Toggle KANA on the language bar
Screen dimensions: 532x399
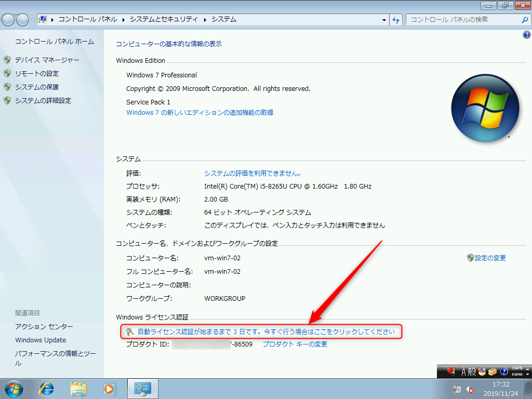517,375
